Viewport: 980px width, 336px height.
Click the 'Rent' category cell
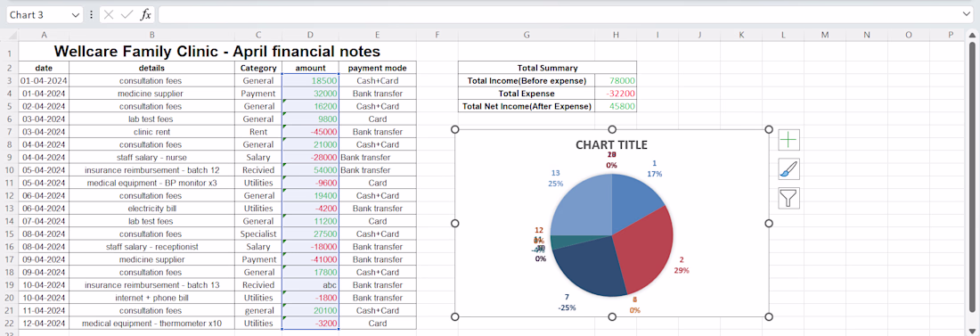258,132
